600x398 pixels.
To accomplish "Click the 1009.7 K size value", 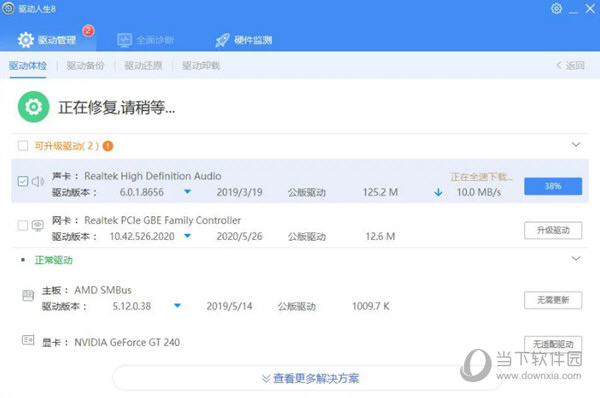I will coord(371,306).
